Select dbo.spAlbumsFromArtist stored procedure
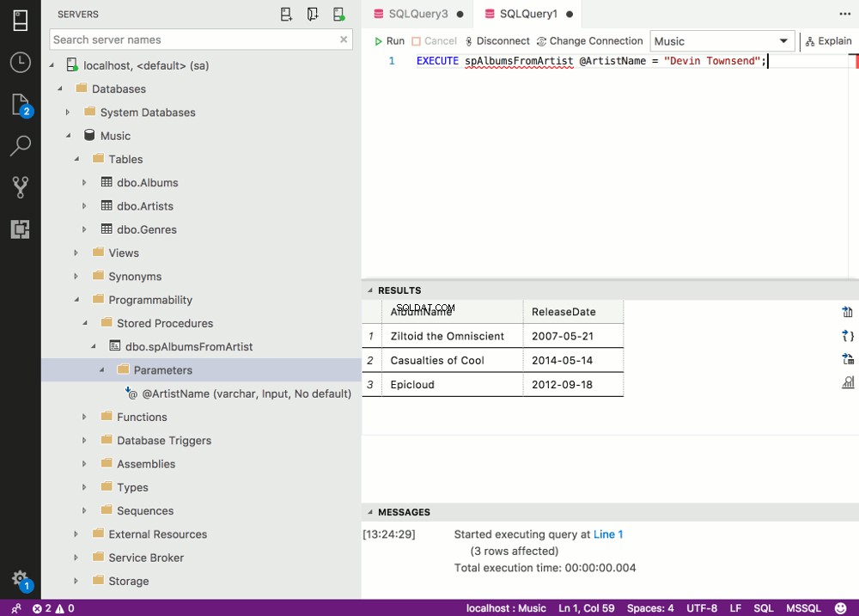859x616 pixels. tap(188, 347)
